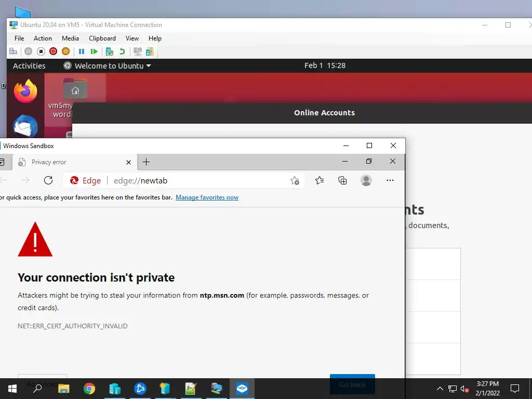Open the Clipboard menu

[102, 38]
